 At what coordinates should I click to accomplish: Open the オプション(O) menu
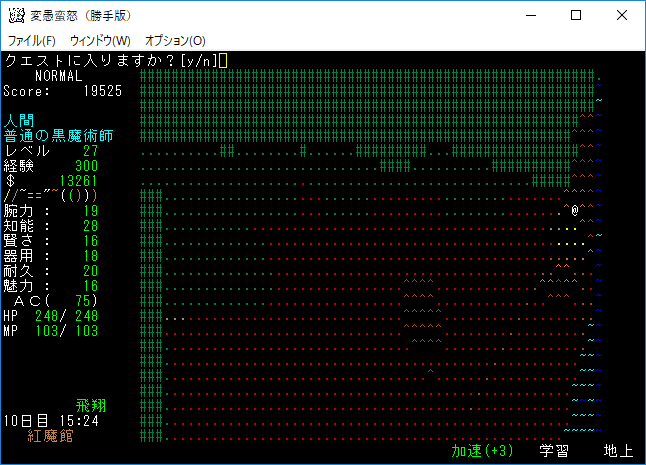(175, 41)
